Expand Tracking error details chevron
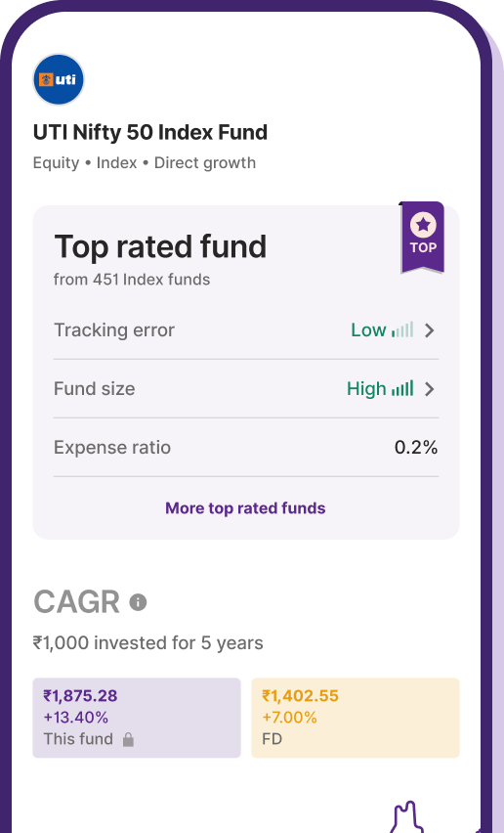Image resolution: width=504 pixels, height=833 pixels. pyautogui.click(x=430, y=330)
